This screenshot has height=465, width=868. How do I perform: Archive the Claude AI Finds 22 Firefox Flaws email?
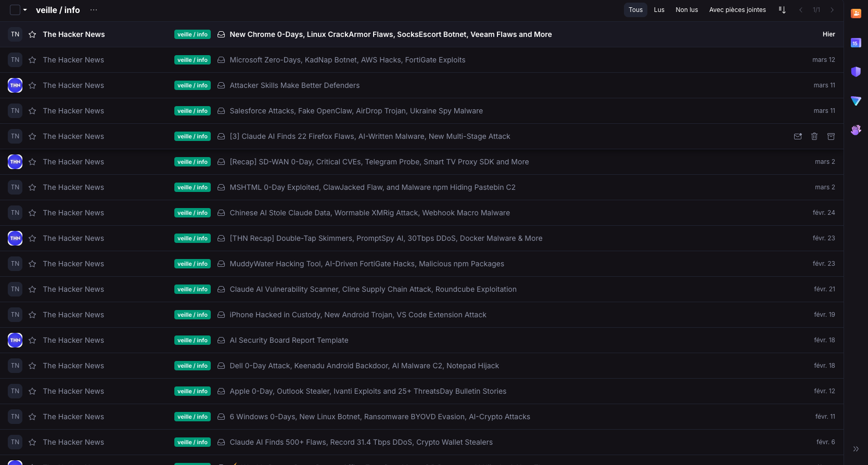pyautogui.click(x=831, y=136)
